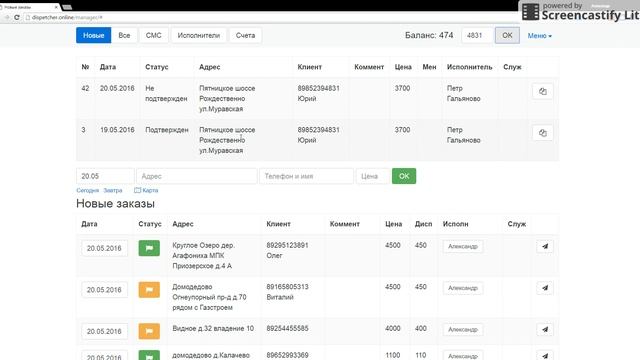
Task: Send the Домодедово Огнеупорный order with plane icon
Action: click(544, 288)
